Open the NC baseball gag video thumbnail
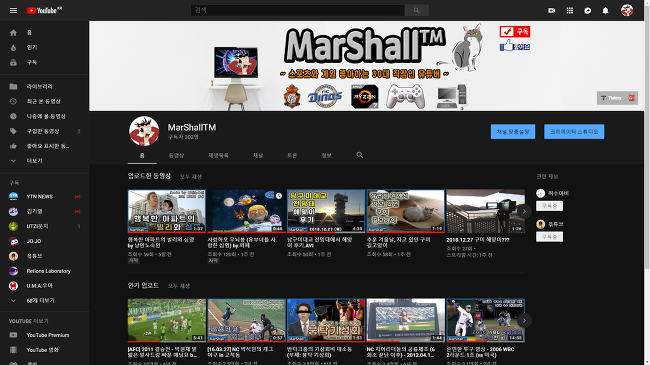650x365 pixels. [x=246, y=320]
